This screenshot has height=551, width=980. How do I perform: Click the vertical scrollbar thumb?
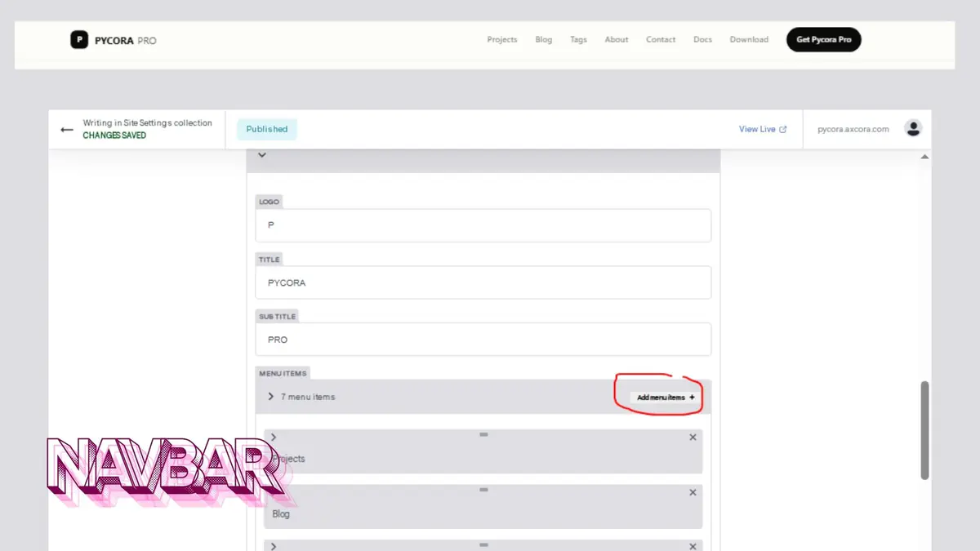pyautogui.click(x=924, y=430)
